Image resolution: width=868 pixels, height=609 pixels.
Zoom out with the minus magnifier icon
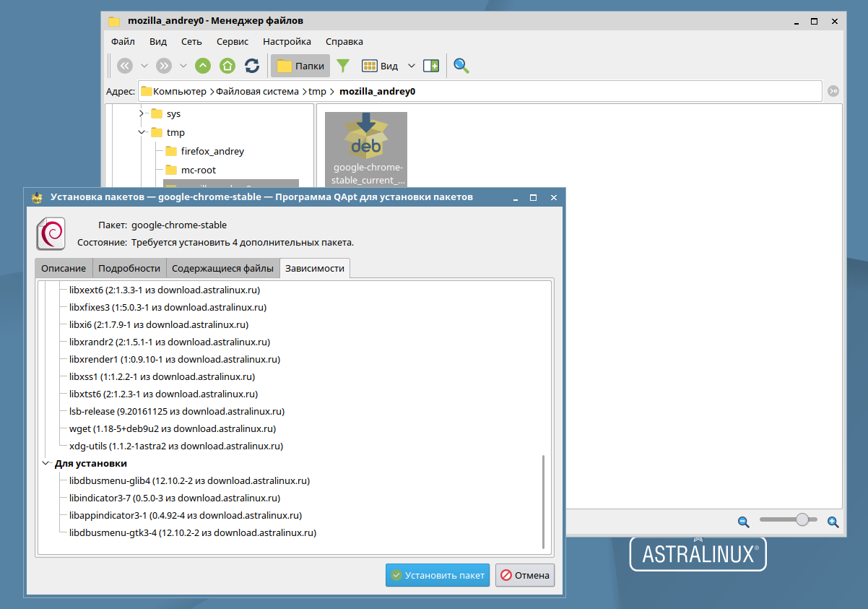click(743, 521)
